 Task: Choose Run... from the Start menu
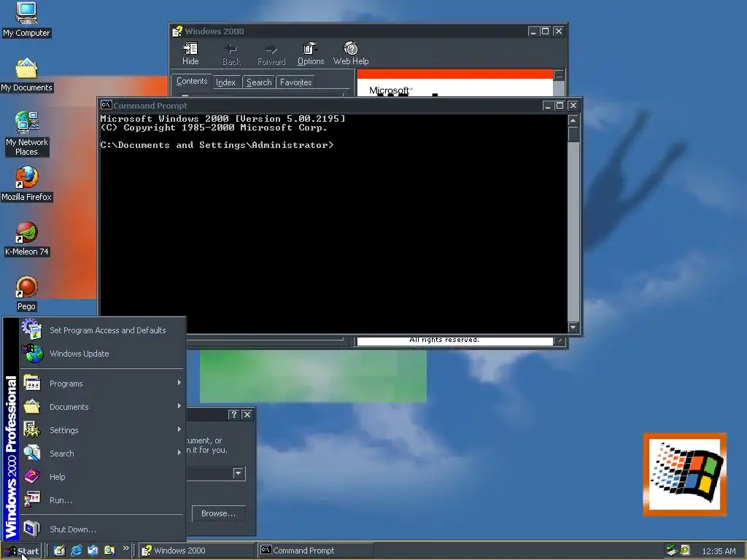click(x=102, y=500)
